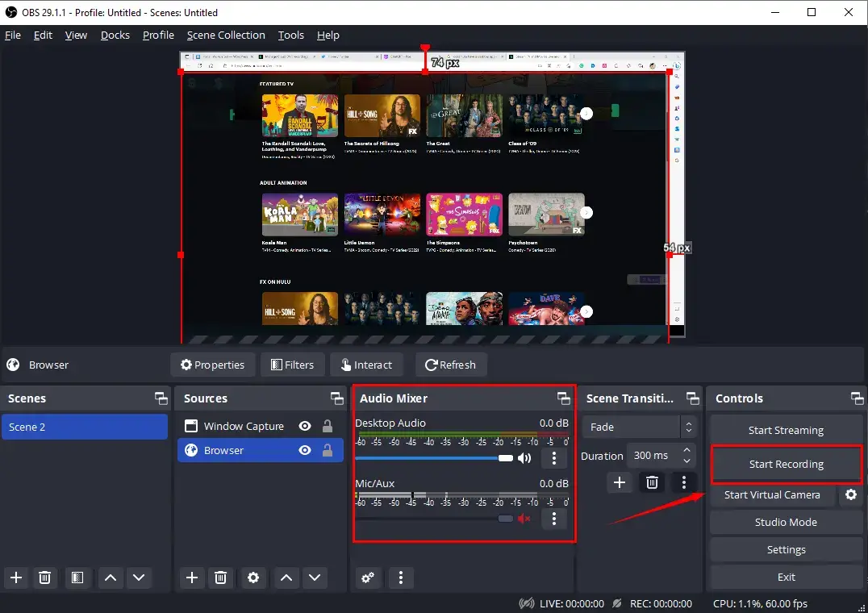Enable Studio Mode

tap(786, 522)
